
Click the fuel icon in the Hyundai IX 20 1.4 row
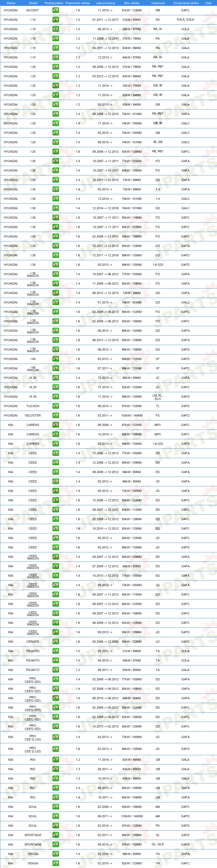56,378
